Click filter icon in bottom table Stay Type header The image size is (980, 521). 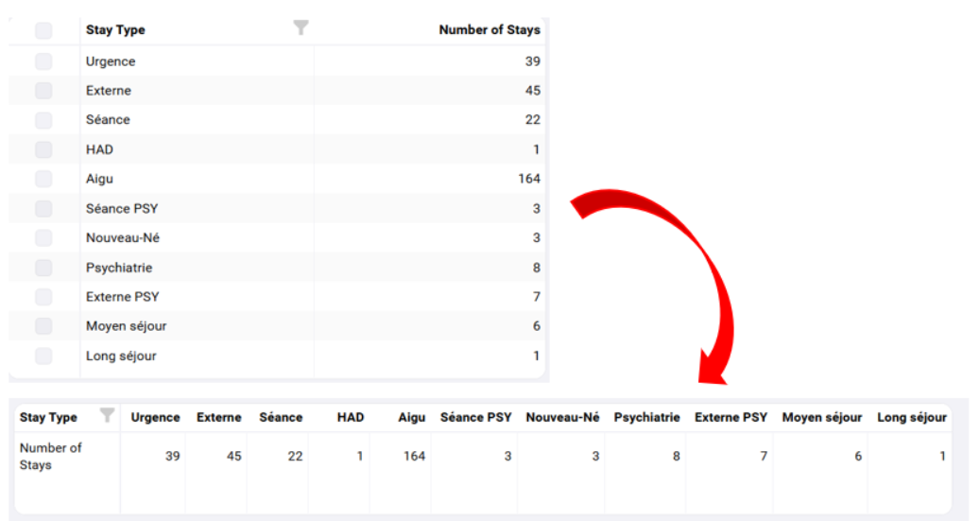(x=108, y=415)
